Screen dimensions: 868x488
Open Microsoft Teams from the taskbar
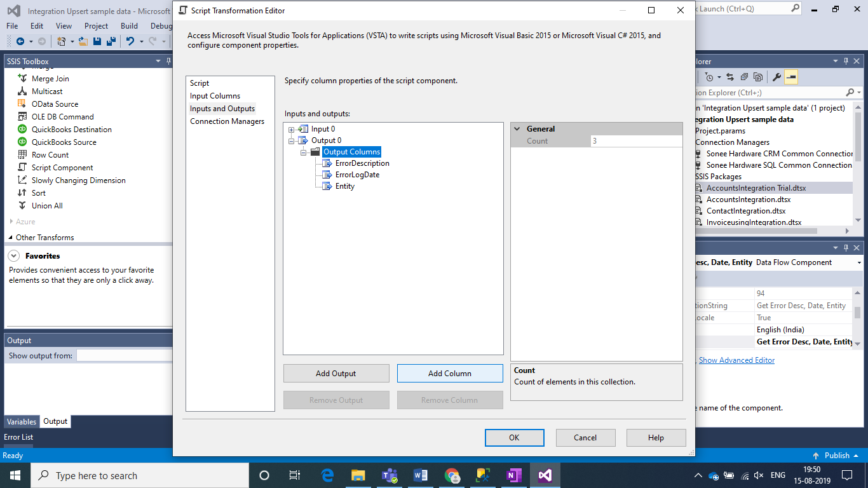(390, 475)
